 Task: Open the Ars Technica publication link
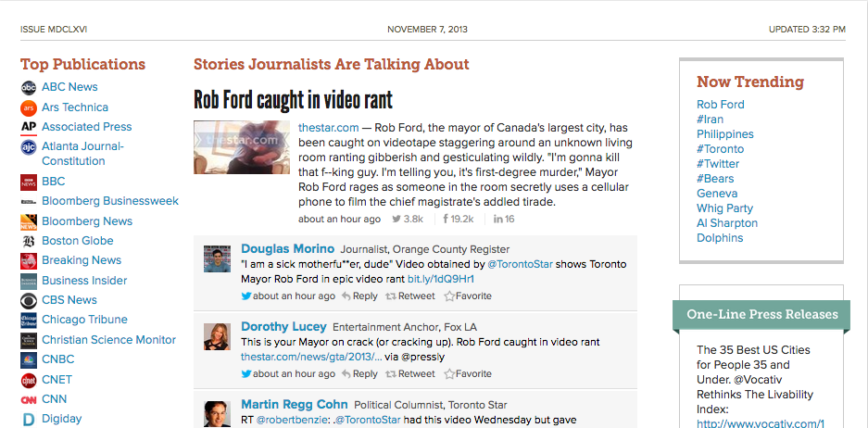pyautogui.click(x=75, y=107)
